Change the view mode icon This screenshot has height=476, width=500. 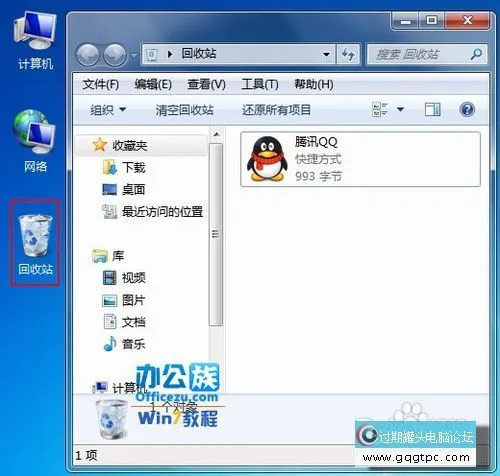pos(380,109)
